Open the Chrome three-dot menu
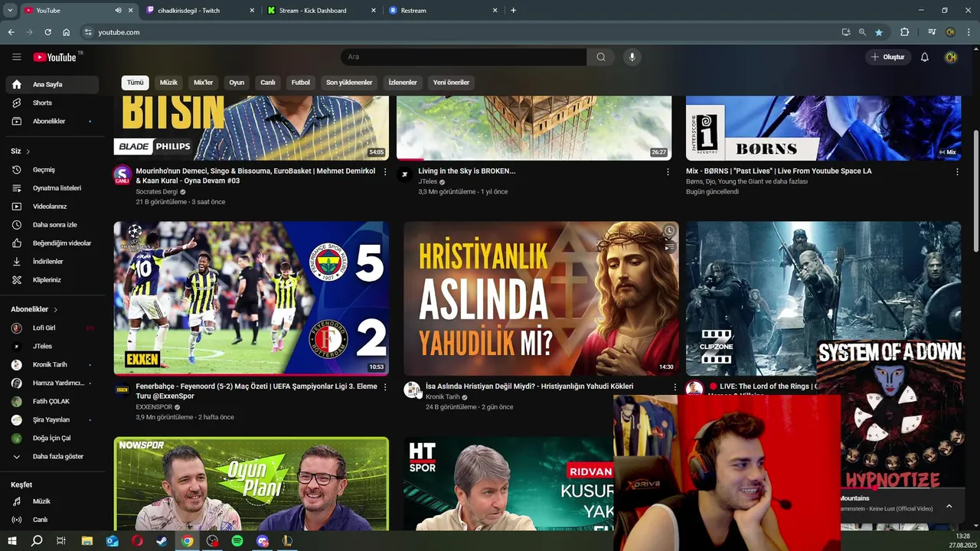Screen dimensions: 980x551 click(969, 32)
